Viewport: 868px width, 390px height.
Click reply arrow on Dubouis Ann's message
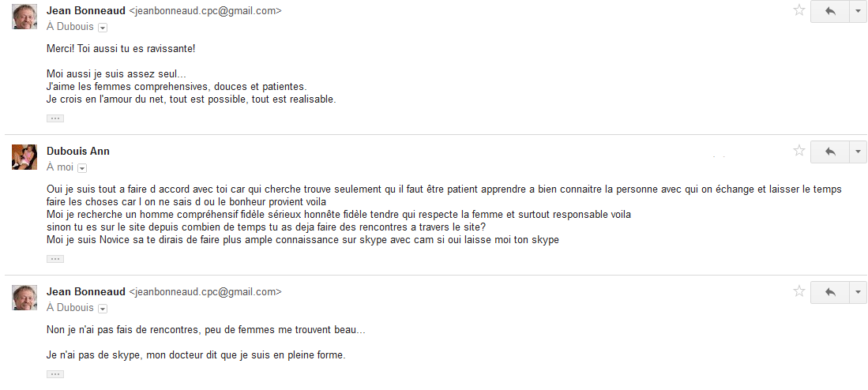pyautogui.click(x=829, y=151)
